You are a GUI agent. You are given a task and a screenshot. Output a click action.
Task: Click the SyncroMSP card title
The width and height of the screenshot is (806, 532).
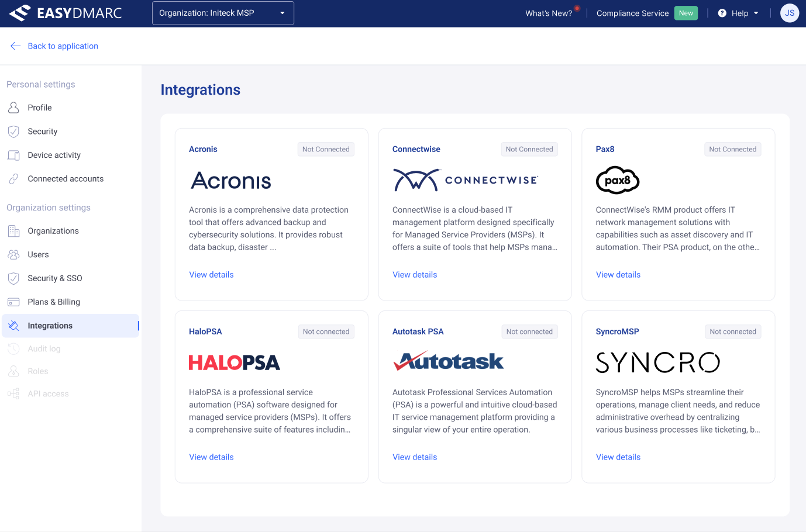click(617, 331)
